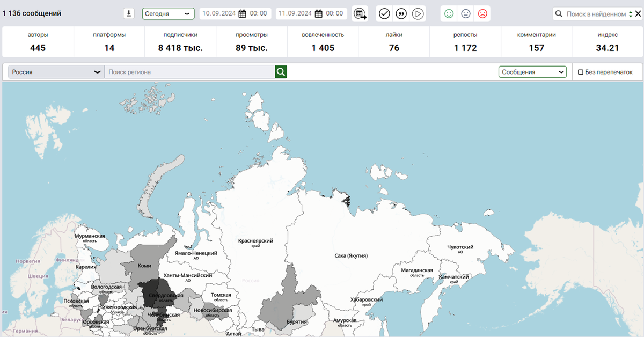The height and width of the screenshot is (337, 644).
Task: Click Ямало-Ненецкий АО on the map
Action: click(196, 254)
